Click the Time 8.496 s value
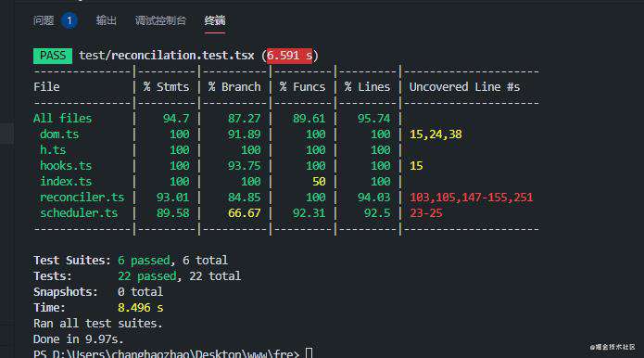This screenshot has width=644, height=358. pyautogui.click(x=141, y=307)
